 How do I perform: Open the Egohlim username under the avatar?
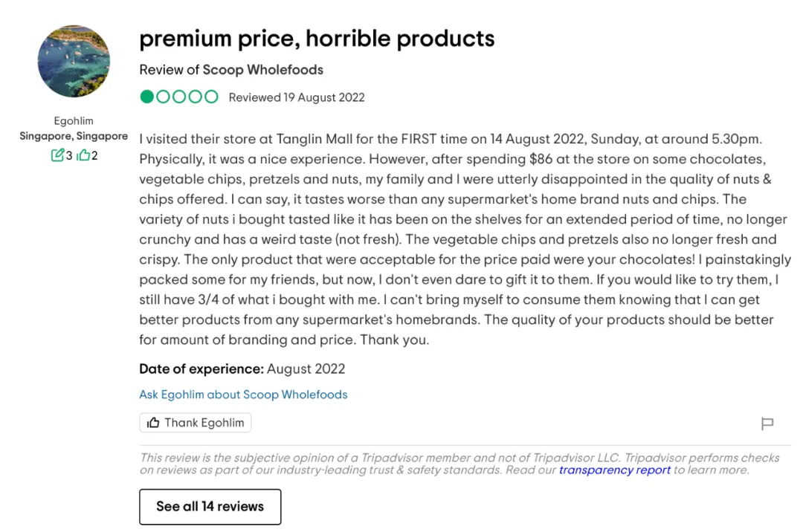(74, 120)
